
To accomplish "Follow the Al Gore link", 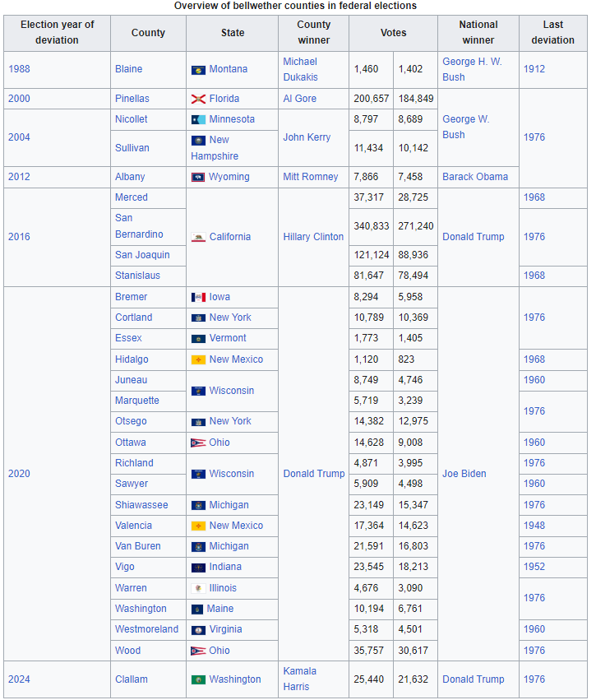I will tap(300, 99).
